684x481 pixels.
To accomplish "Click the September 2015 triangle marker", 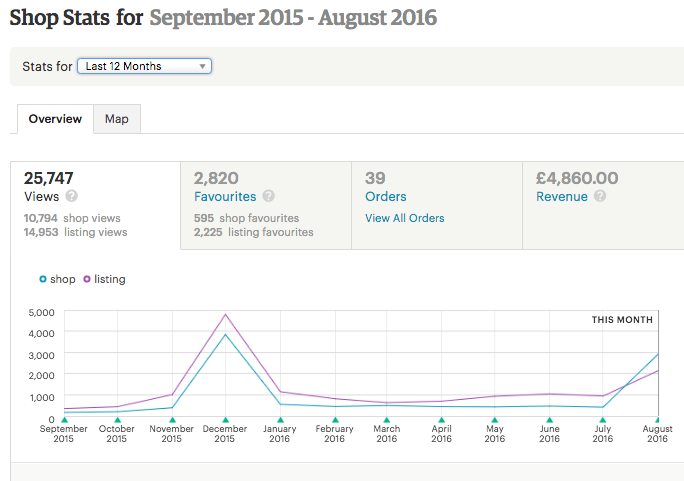I will (64, 420).
